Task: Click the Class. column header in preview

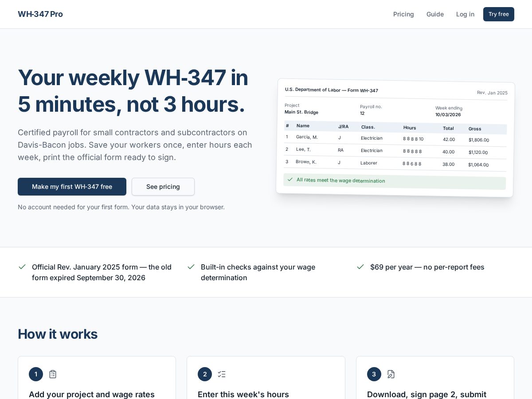Action: tap(368, 127)
